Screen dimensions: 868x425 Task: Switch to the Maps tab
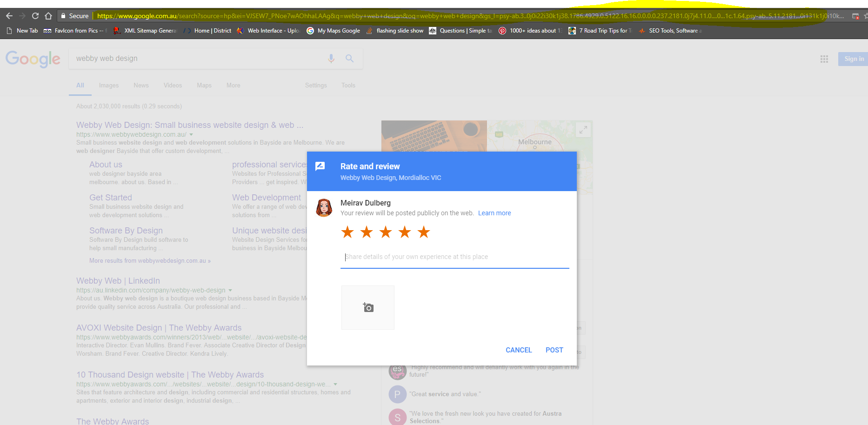click(x=204, y=86)
